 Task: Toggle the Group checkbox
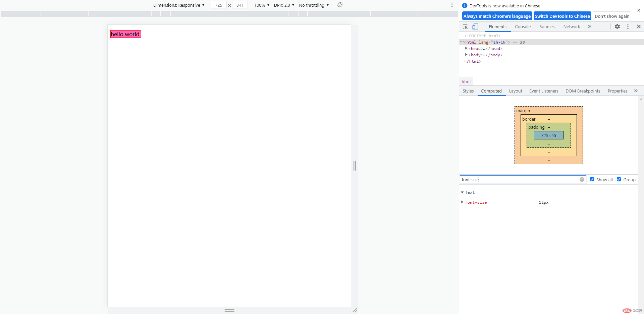[619, 179]
